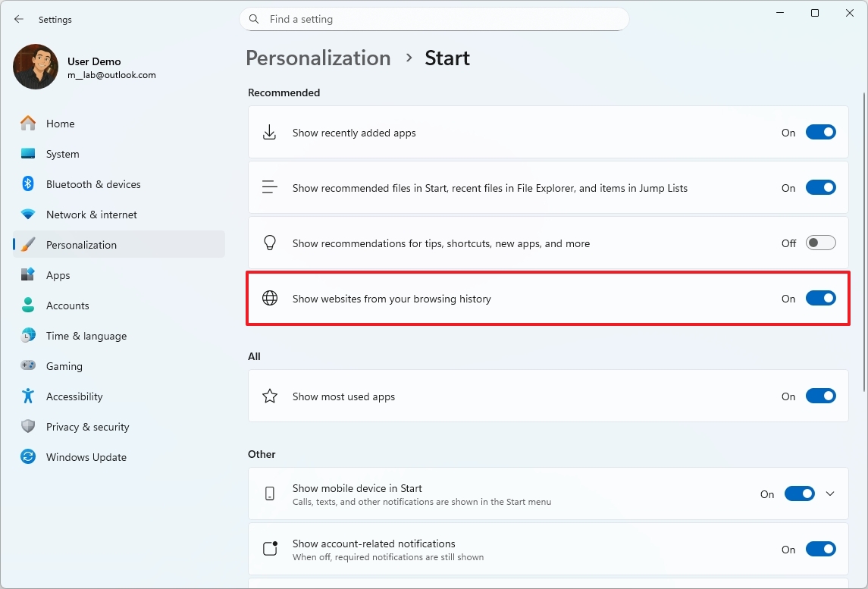Click the back arrow in Settings header
The width and height of the screenshot is (868, 589).
pos(19,20)
